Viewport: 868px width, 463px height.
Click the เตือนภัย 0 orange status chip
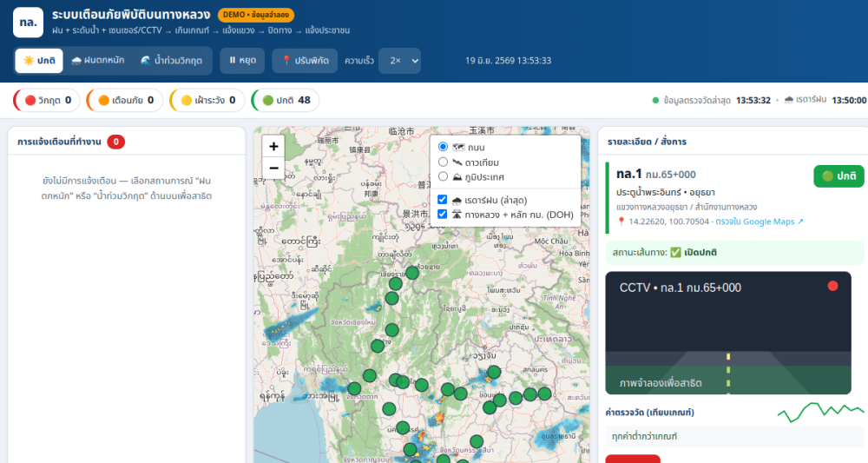tap(125, 100)
